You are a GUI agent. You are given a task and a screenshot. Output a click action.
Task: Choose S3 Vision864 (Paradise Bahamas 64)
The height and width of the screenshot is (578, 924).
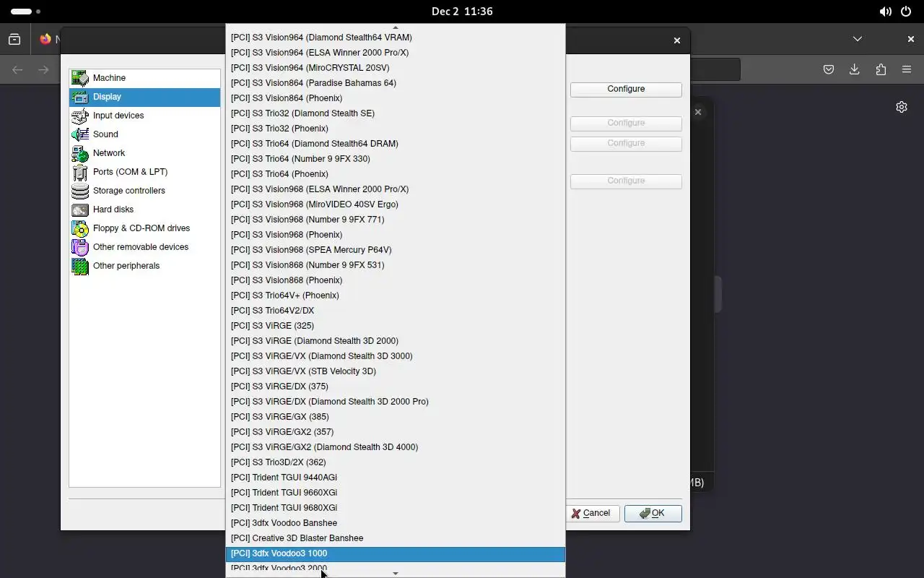[395, 83]
